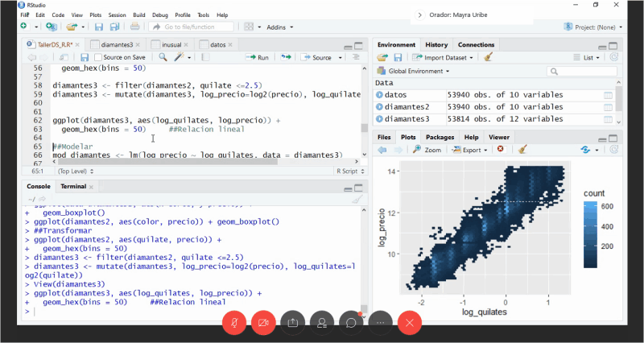Enable the Source on Save checkbox

[98, 57]
